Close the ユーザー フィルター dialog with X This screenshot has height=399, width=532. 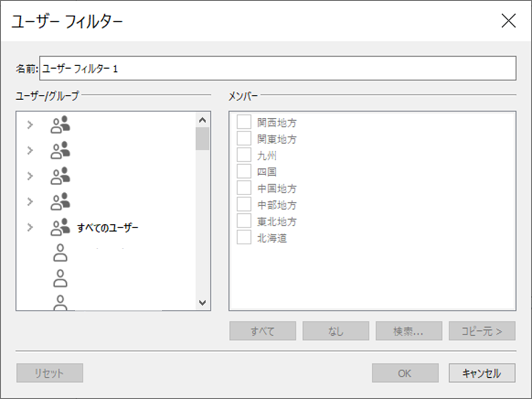pos(509,21)
